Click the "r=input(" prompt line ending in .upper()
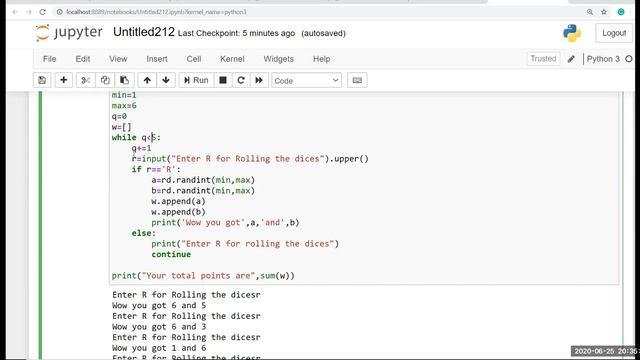 click(x=250, y=159)
